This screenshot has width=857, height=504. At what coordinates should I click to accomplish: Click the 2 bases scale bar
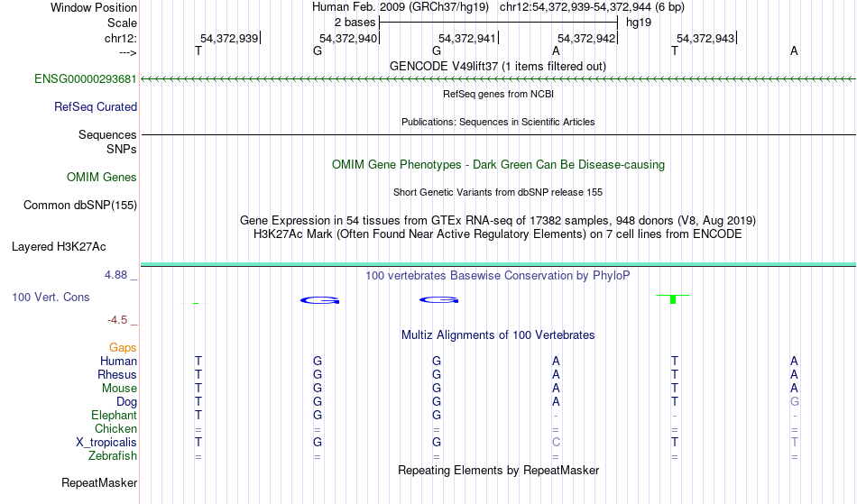point(498,23)
